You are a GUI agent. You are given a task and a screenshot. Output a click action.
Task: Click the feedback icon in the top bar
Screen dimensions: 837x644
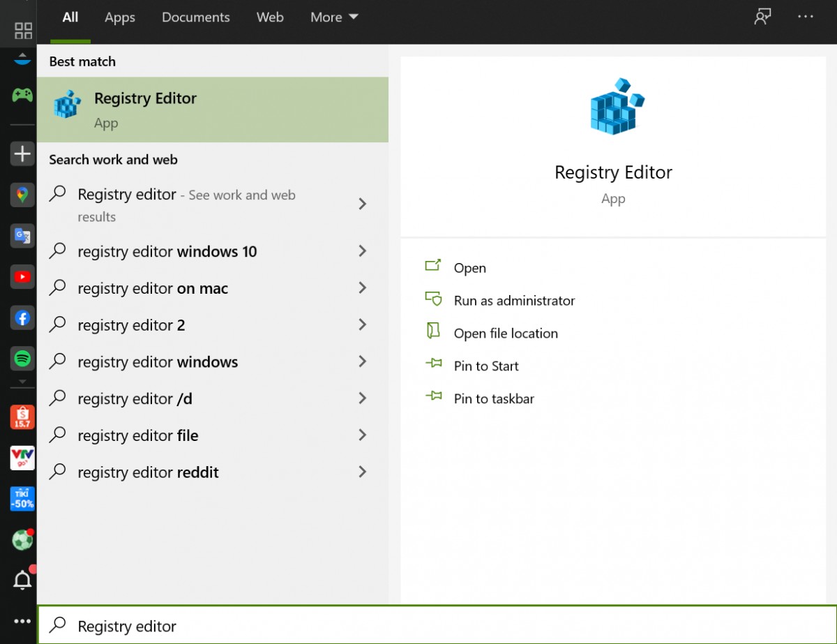click(762, 17)
